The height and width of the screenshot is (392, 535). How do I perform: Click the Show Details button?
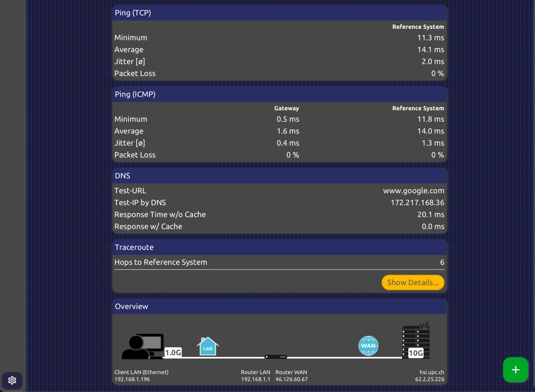[413, 283]
